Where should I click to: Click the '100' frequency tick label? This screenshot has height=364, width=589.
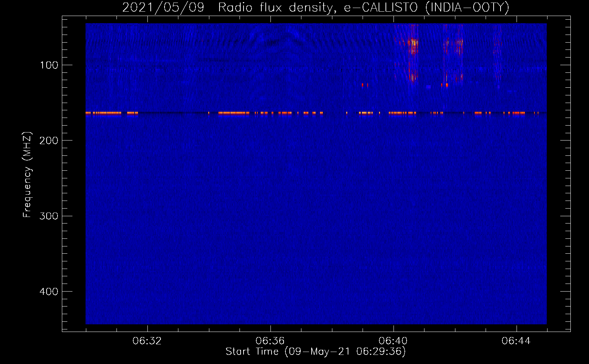(x=49, y=65)
